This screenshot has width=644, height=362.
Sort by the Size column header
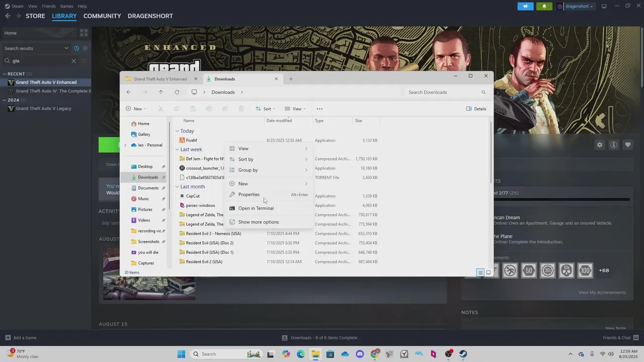[x=358, y=121]
